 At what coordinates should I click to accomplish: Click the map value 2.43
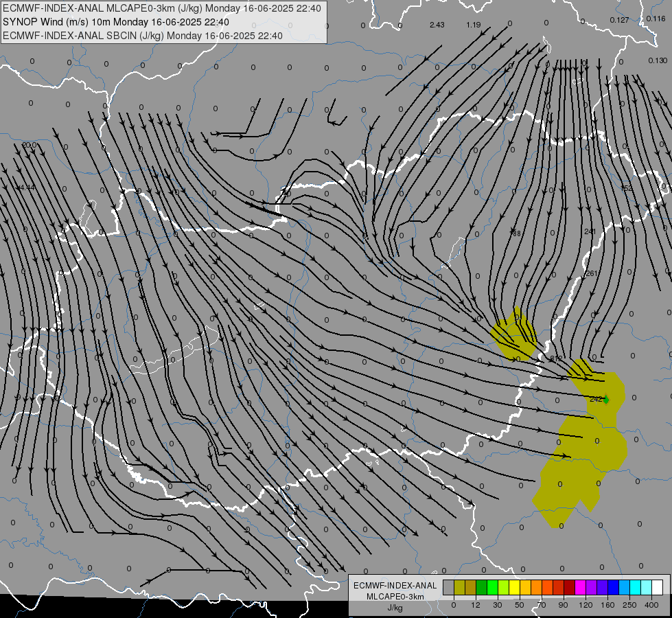(437, 25)
